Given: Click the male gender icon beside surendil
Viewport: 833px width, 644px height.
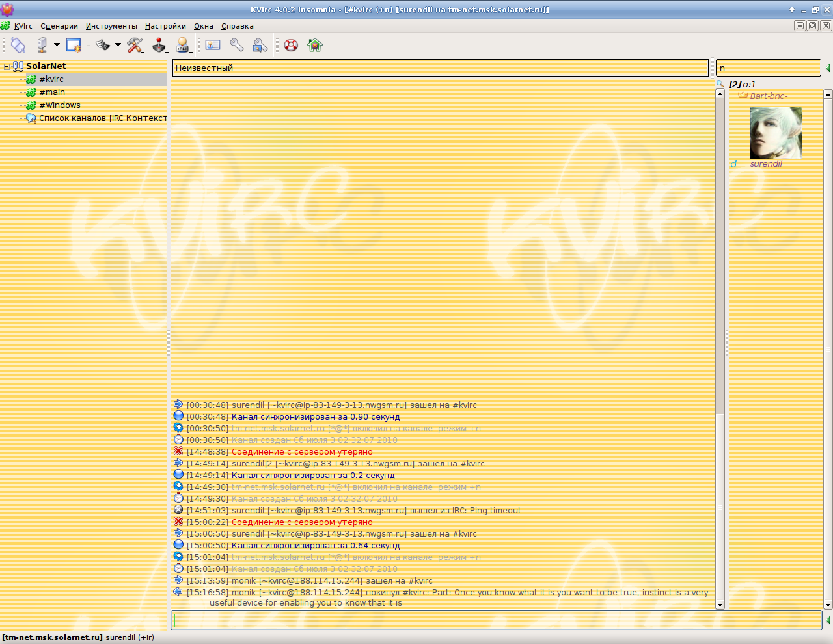Looking at the screenshot, I should [x=734, y=164].
